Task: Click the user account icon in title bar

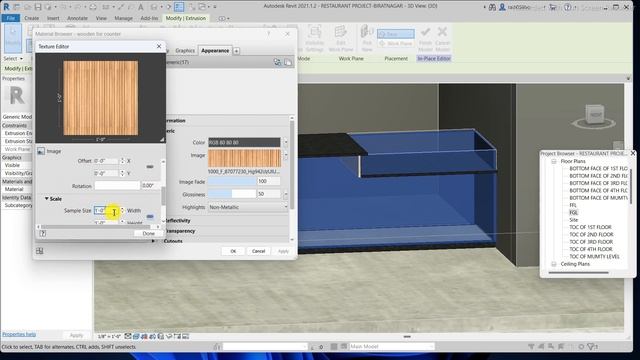Action: tap(502, 7)
